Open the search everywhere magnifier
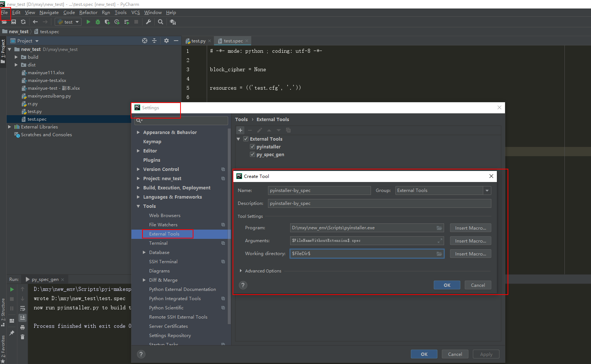The image size is (591, 364). point(161,22)
